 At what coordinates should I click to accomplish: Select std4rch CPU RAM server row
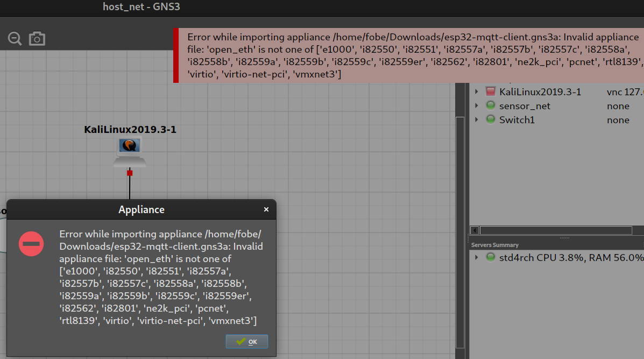pos(556,257)
